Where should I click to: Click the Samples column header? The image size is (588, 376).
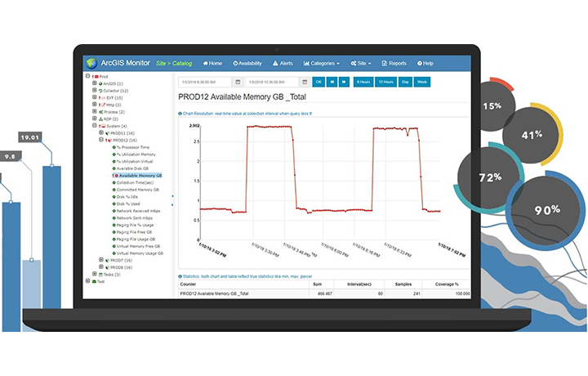pyautogui.click(x=403, y=284)
